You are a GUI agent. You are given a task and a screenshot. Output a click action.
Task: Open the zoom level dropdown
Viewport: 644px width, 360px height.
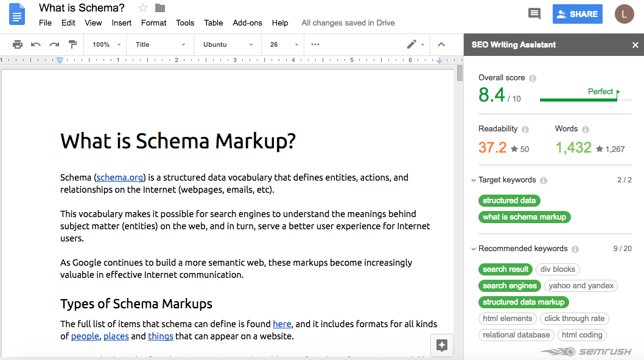tap(107, 44)
